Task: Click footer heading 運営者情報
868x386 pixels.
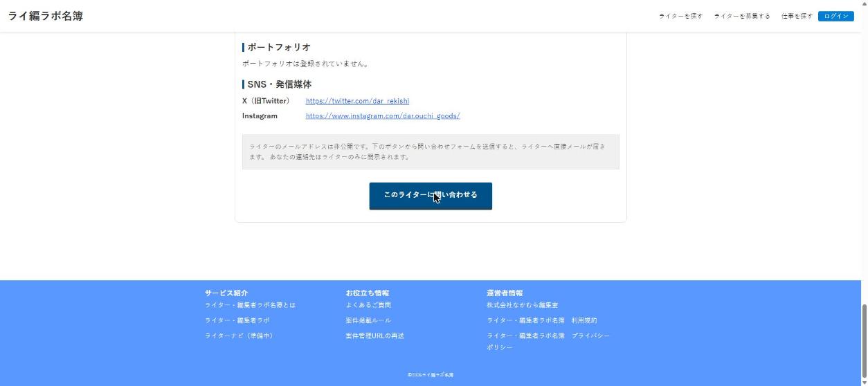Action: (505, 293)
